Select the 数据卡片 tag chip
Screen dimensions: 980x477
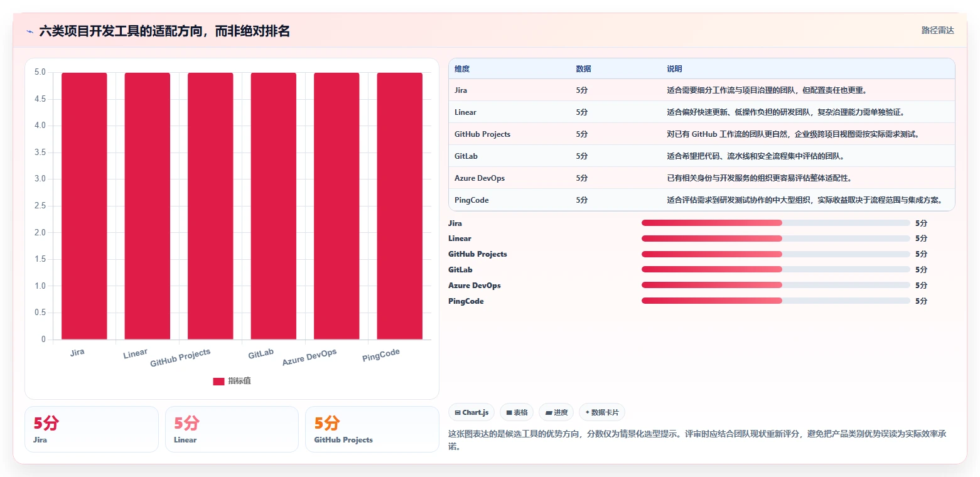(602, 412)
